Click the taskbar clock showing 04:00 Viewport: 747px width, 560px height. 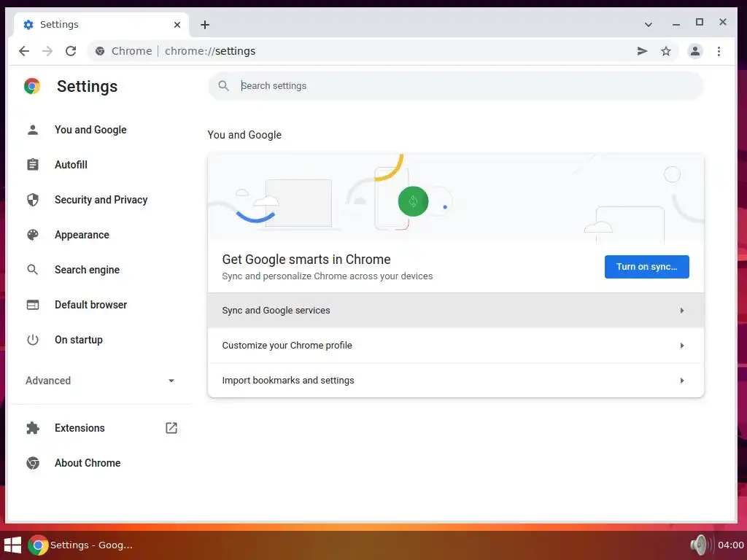coord(730,545)
